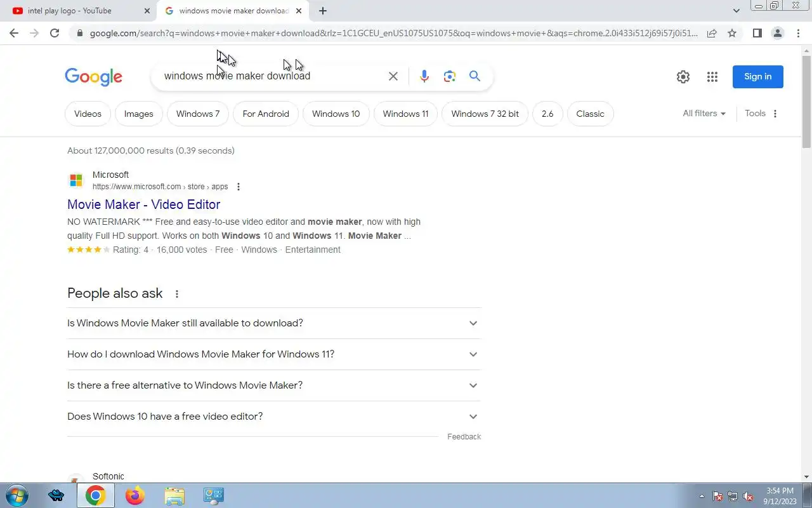Click Feedback link below questions
The image size is (812, 508).
pyautogui.click(x=464, y=437)
